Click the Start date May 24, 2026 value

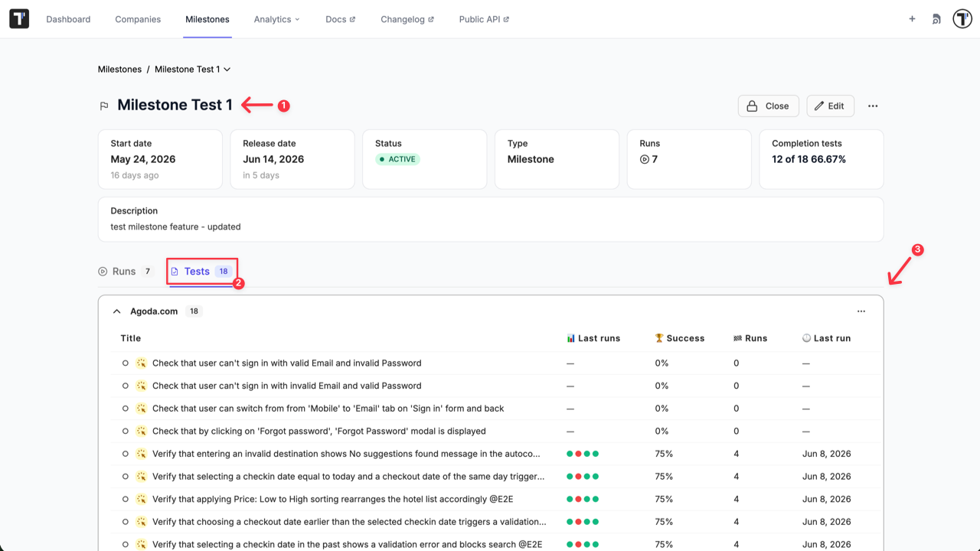pyautogui.click(x=143, y=159)
